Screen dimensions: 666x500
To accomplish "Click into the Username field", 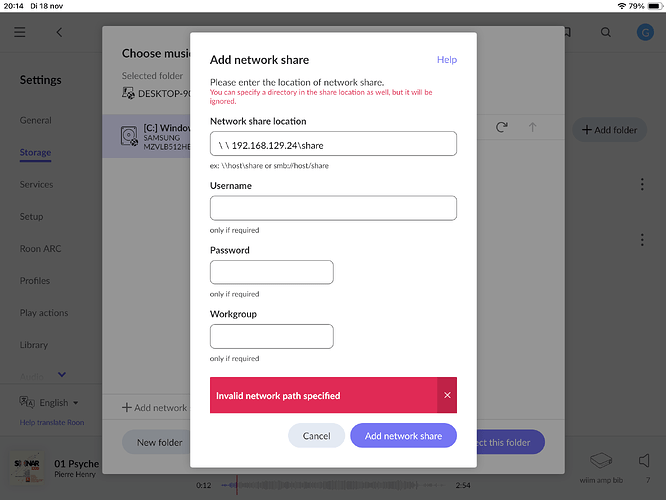I will 333,208.
